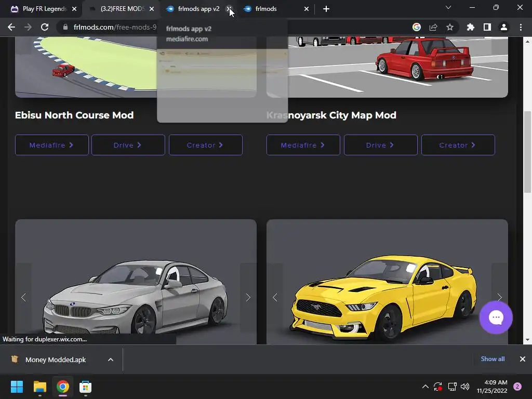Open the volume control icon
The image size is (532, 399).
[465, 387]
